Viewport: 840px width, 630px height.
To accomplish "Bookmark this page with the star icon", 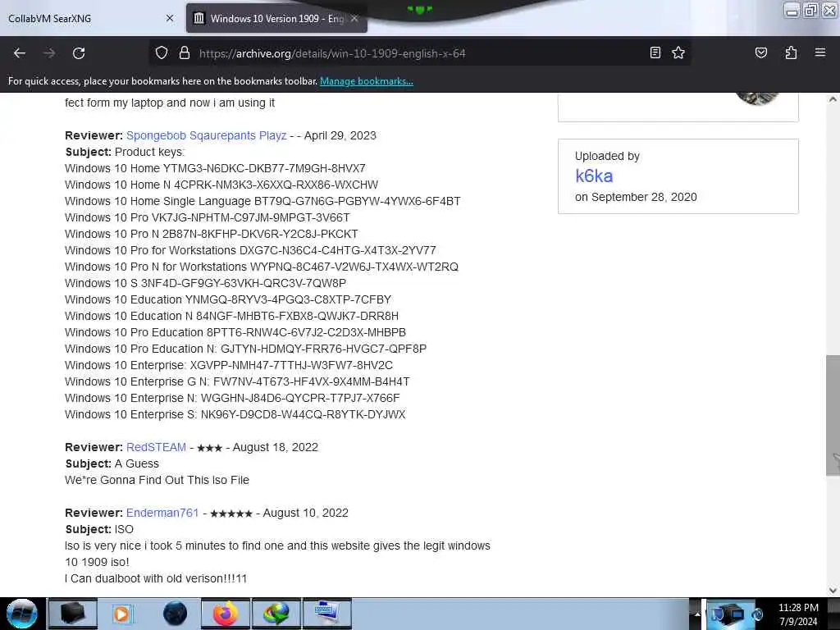I will 678,52.
